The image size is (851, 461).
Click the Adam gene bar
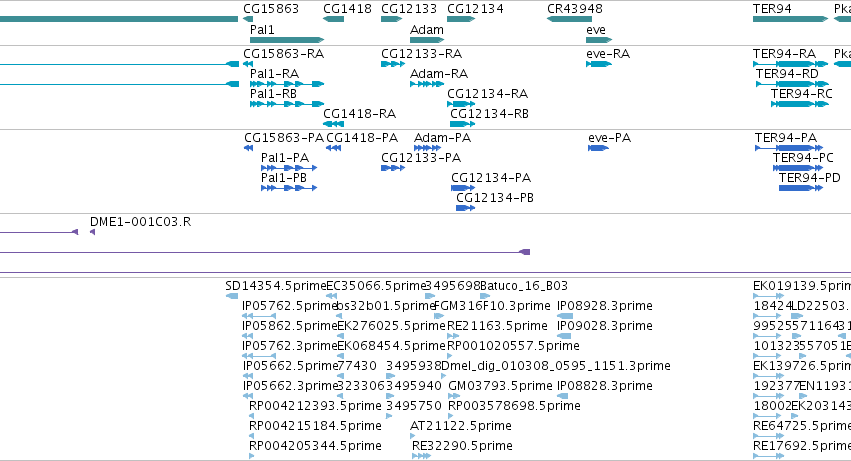[x=427, y=40]
